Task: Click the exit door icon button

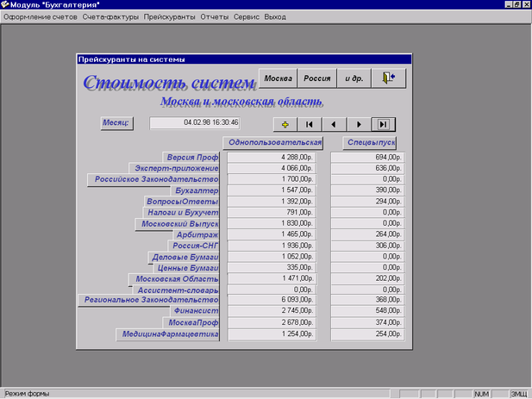Action: coord(389,78)
